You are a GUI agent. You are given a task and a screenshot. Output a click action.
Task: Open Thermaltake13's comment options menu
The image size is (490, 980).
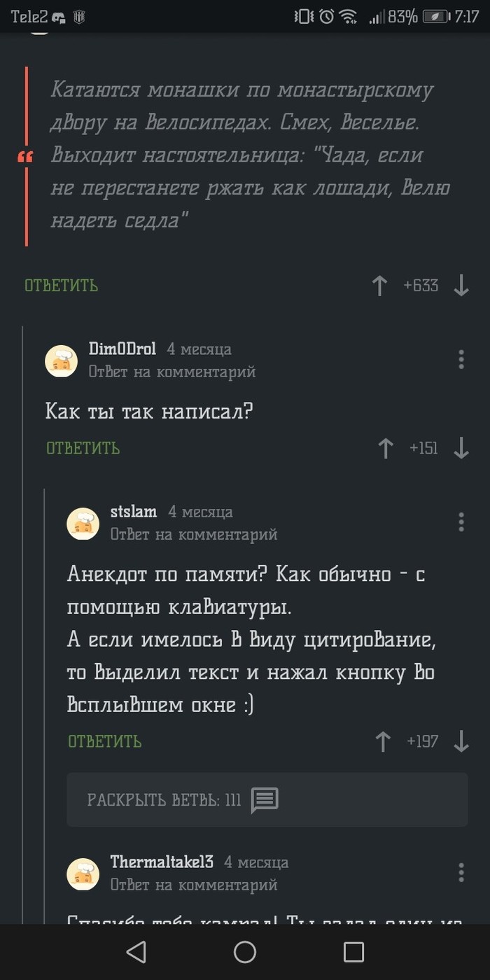tap(461, 872)
